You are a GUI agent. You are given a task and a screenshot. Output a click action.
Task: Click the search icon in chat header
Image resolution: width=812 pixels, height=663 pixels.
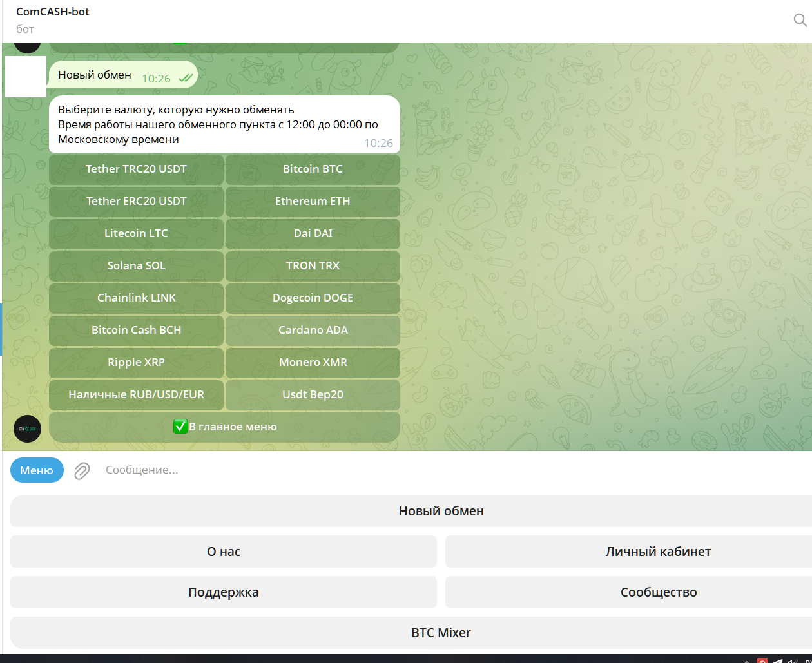coord(800,21)
